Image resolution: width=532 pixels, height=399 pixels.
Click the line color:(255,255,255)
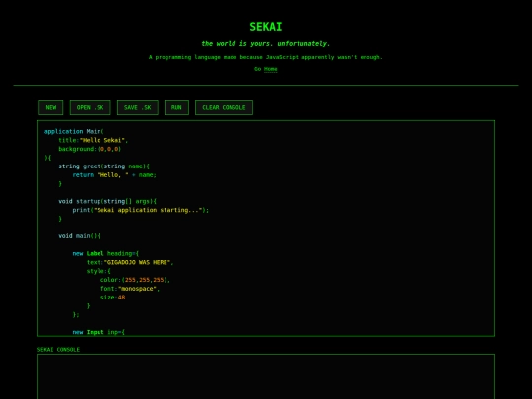135,280
